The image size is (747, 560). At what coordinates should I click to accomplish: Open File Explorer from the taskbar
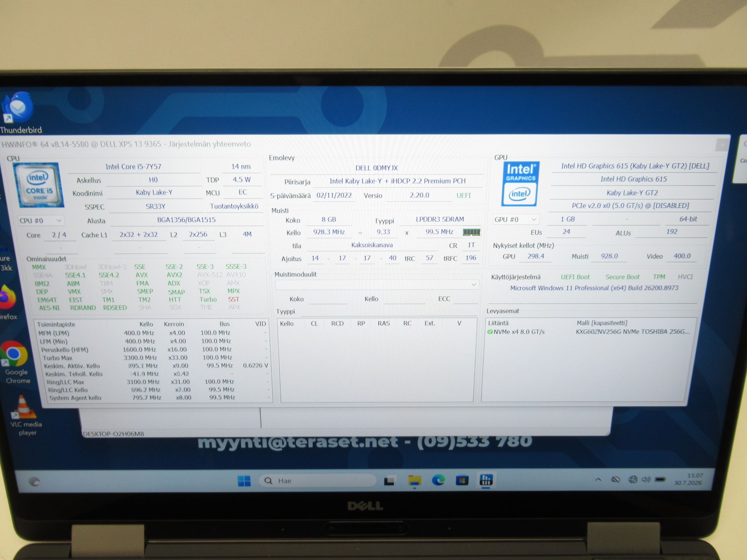click(x=414, y=481)
